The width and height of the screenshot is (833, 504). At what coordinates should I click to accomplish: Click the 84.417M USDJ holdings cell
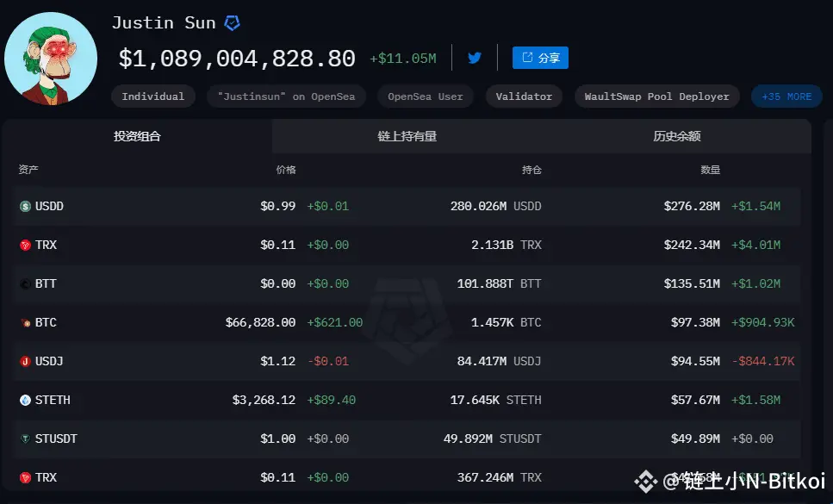click(500, 361)
